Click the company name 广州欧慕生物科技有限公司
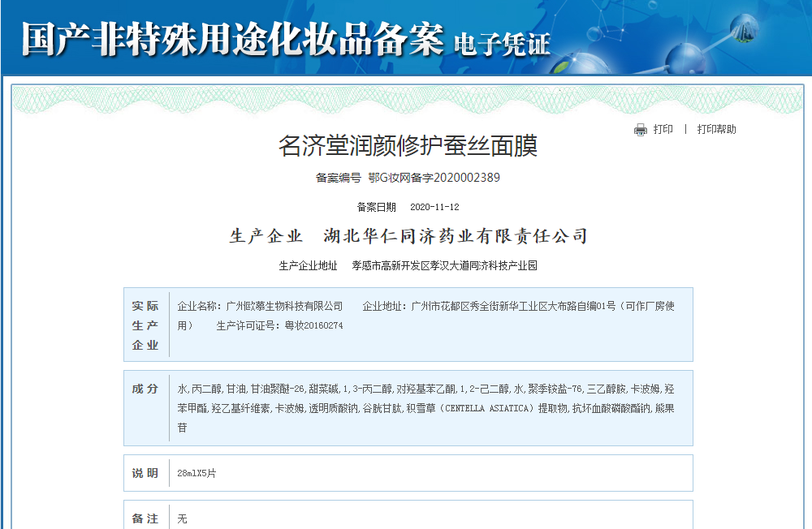 [x=284, y=306]
